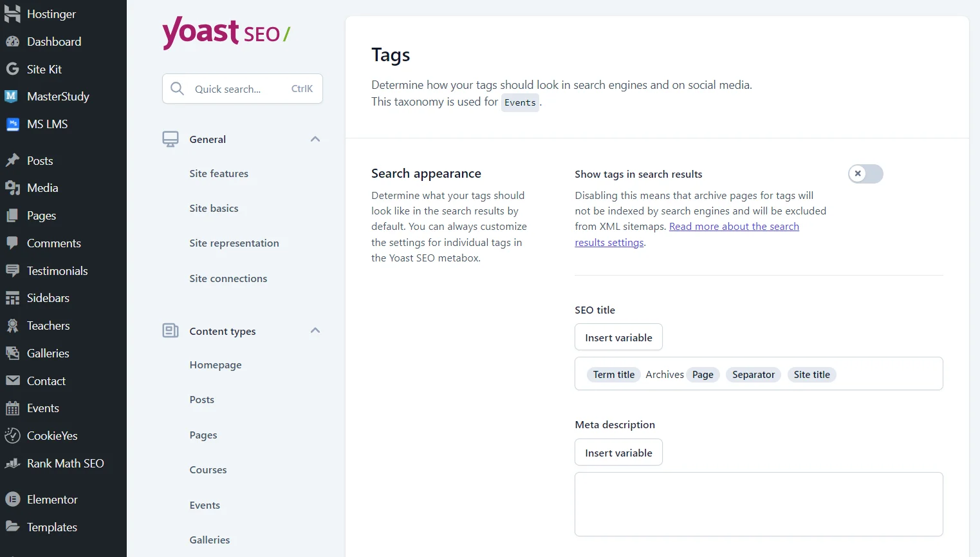Open Read more about search results settings link
The image size is (980, 557).
point(687,234)
